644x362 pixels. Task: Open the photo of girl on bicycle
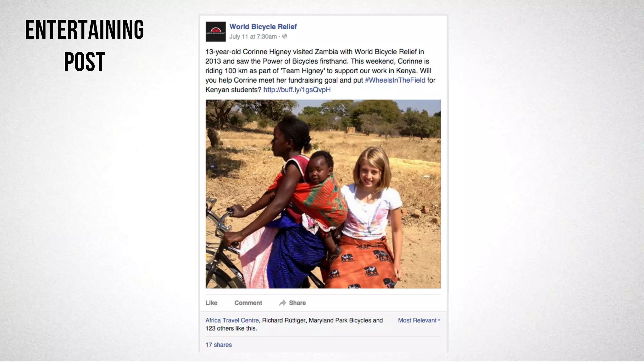point(323,194)
